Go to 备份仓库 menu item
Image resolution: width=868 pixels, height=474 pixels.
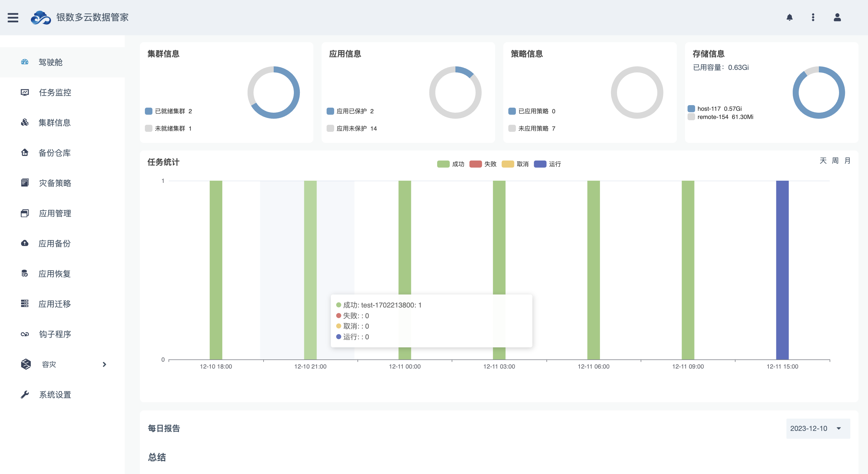(62, 153)
